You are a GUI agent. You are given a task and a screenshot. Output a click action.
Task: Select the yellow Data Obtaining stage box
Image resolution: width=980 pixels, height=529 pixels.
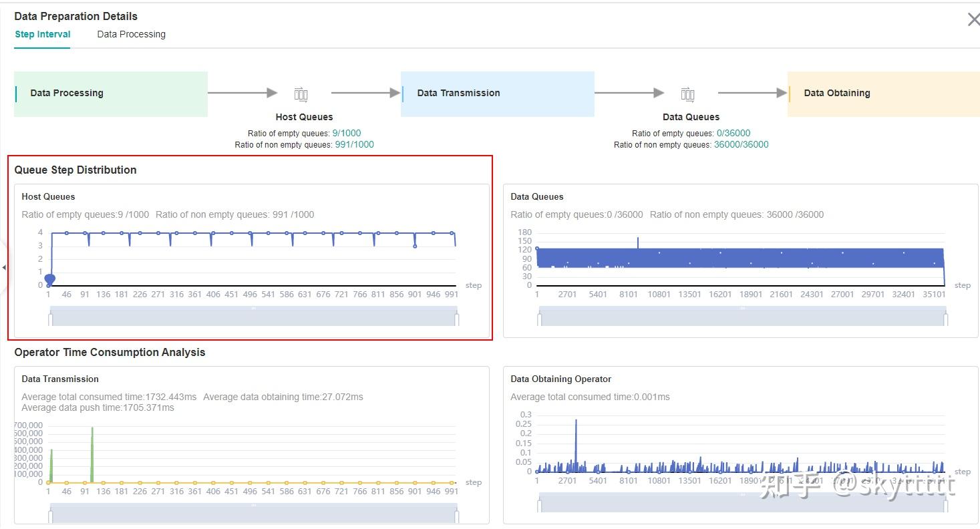point(883,94)
